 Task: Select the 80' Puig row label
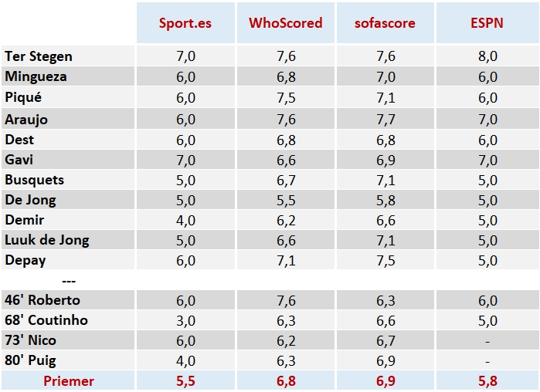click(x=30, y=360)
